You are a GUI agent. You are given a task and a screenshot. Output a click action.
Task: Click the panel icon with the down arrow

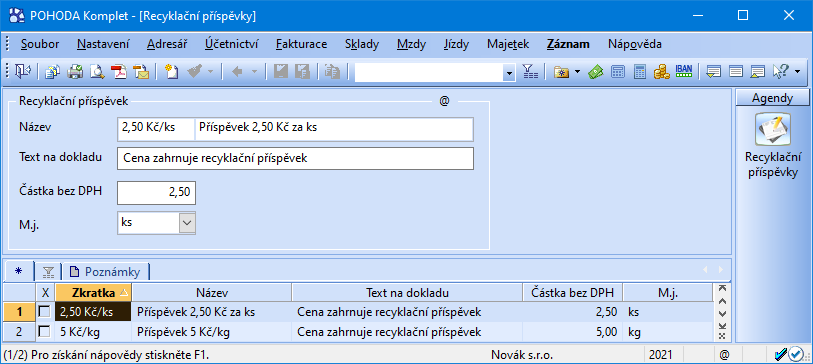(713, 72)
